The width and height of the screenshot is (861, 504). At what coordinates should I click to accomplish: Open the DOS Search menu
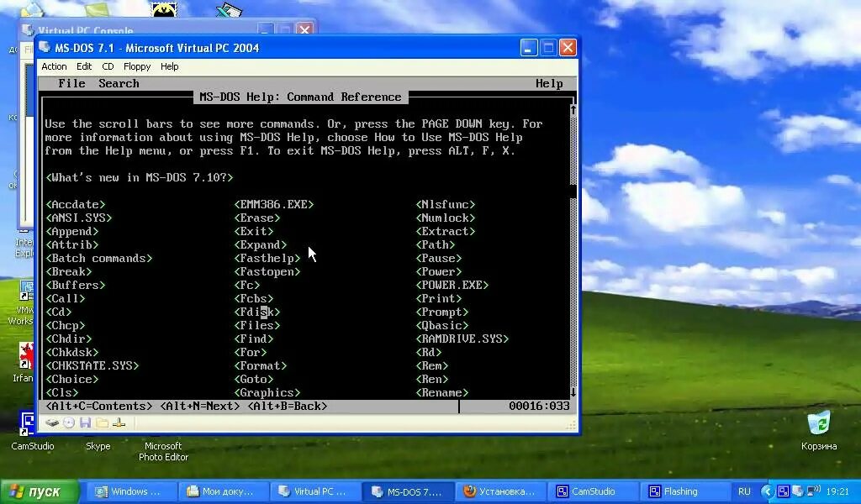click(x=119, y=83)
